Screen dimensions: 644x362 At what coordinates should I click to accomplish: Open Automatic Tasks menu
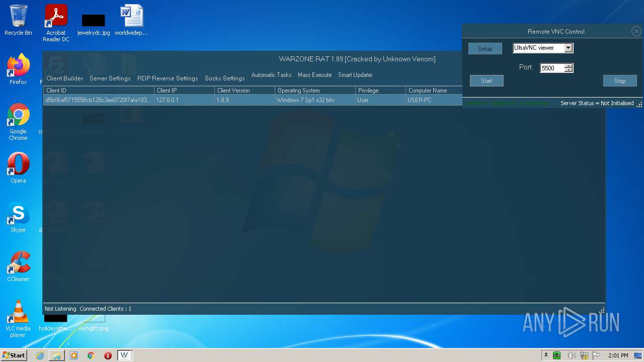click(x=271, y=75)
